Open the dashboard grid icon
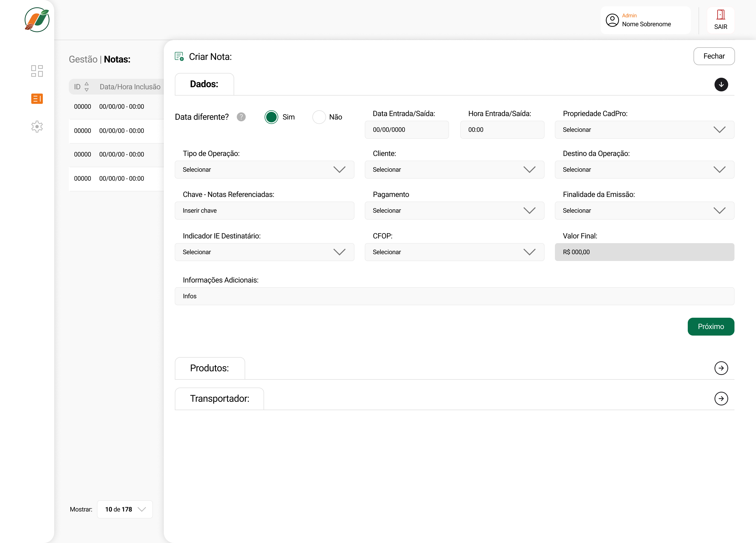756x543 pixels. [37, 71]
